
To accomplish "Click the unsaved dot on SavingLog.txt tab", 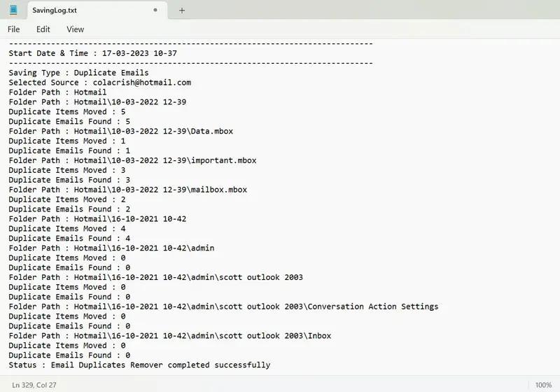I will coord(155,10).
